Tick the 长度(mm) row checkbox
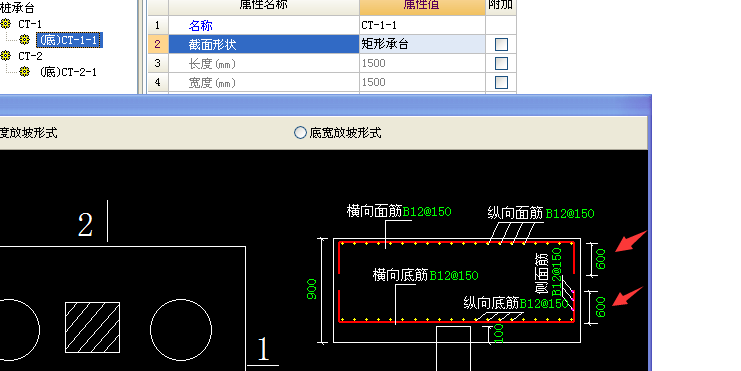741x371 pixels. tap(501, 63)
